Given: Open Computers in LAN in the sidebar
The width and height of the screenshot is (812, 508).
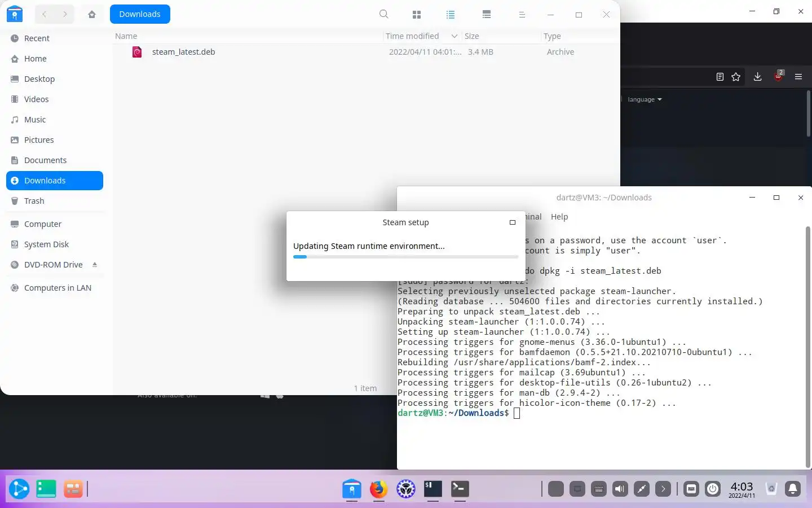Looking at the screenshot, I should coord(55,288).
